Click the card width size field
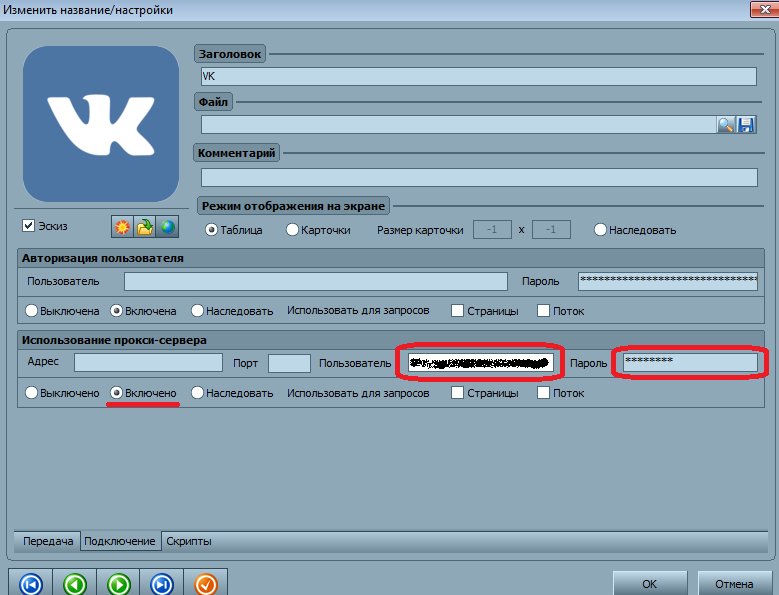Image resolution: width=779 pixels, height=595 pixels. [492, 229]
